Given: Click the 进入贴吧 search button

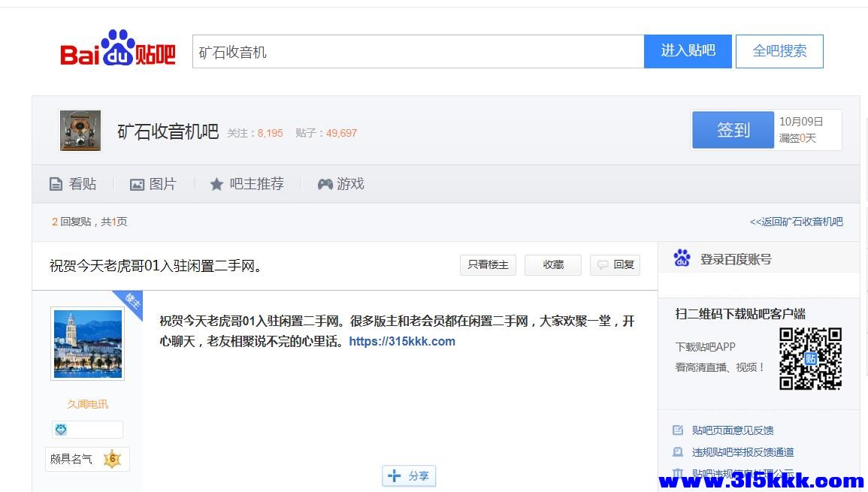Looking at the screenshot, I should click(687, 50).
